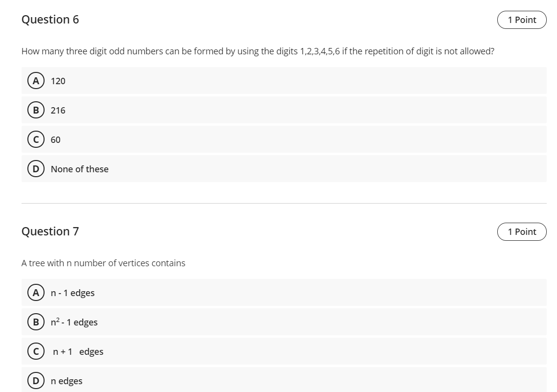Mark the C circle beside n + 1 edges
This screenshot has height=392, width=557.
click(35, 351)
